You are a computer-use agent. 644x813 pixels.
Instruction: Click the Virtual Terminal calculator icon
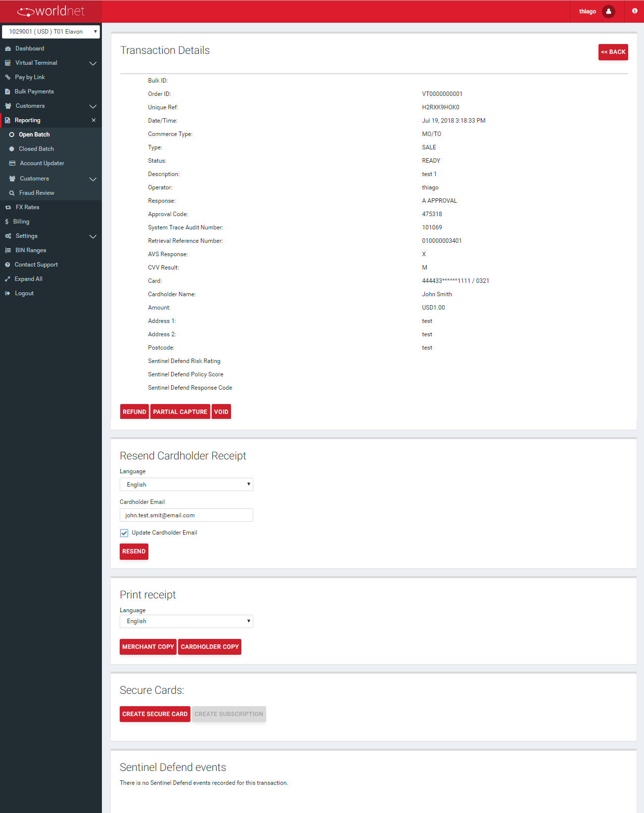[8, 63]
